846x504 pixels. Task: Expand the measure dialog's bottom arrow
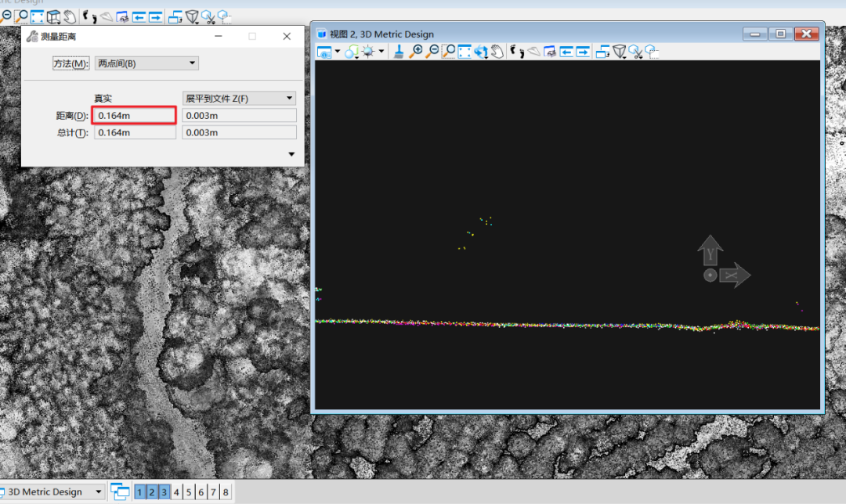(x=291, y=154)
